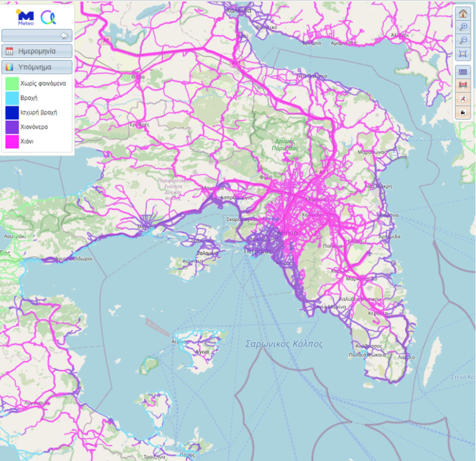476x461 pixels.
Task: Toggle the car traffic layer icon
Action: pyautogui.click(x=462, y=85)
